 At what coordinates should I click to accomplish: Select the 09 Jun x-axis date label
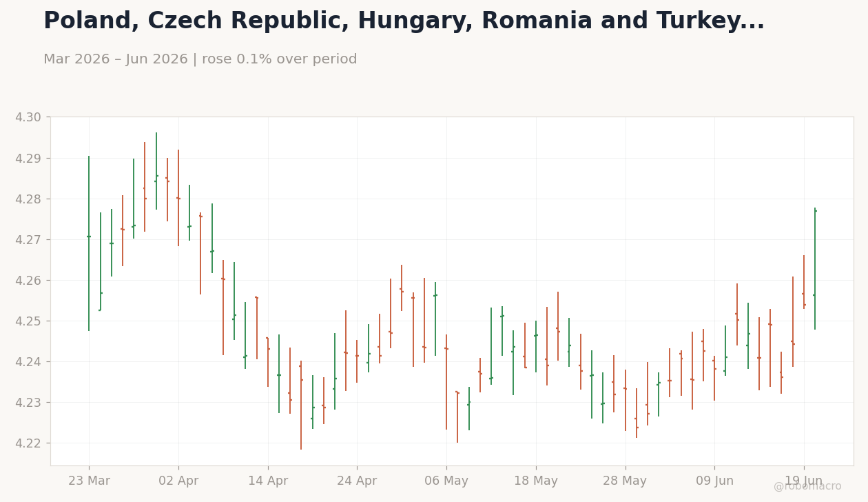click(x=714, y=481)
